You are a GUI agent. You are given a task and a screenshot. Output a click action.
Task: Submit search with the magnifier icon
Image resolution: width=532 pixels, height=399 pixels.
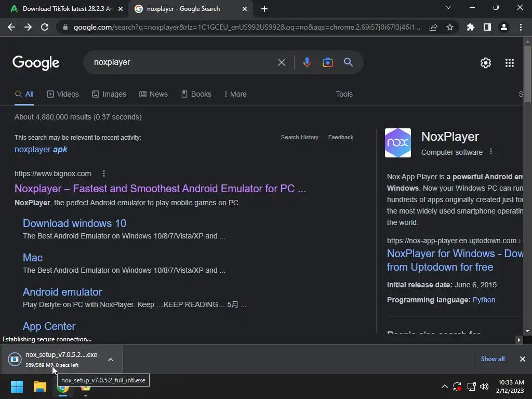pos(348,62)
